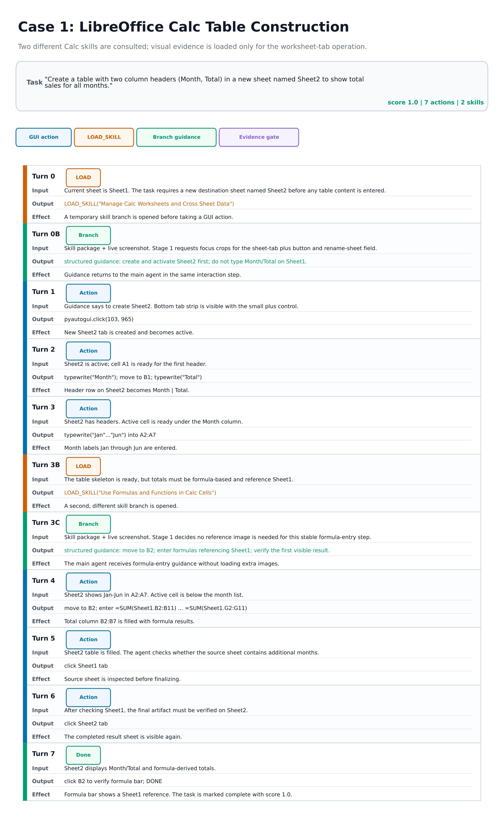Click the effect "A temporary skill branch is opened"
The height and width of the screenshot is (826, 504).
point(148,217)
